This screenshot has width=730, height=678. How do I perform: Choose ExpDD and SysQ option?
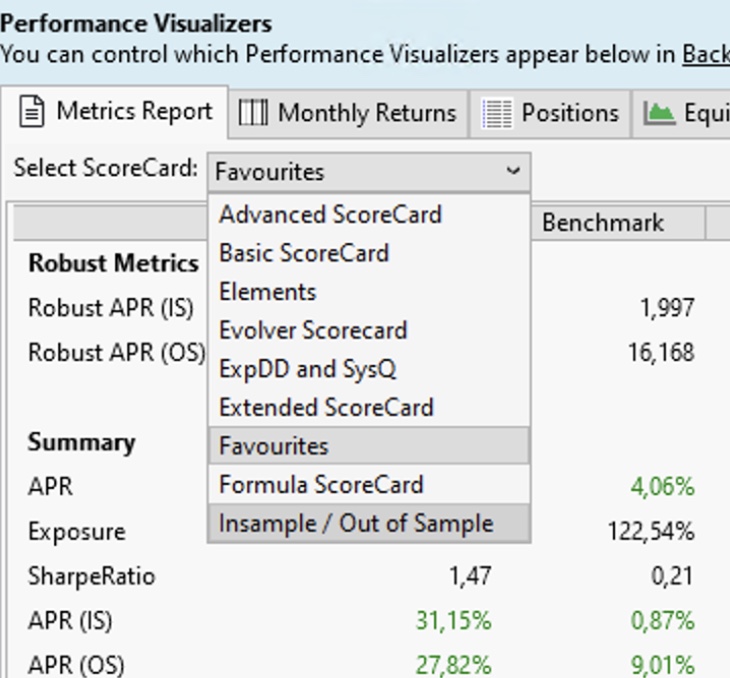[308, 369]
